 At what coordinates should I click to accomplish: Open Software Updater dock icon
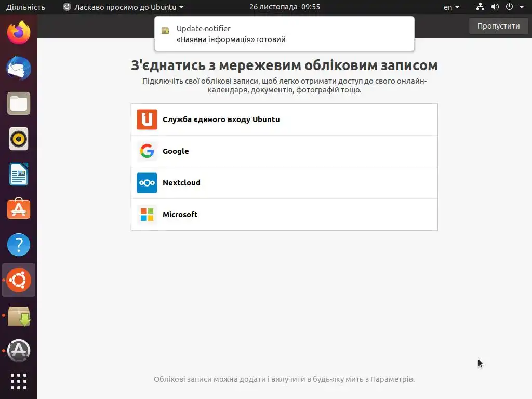[x=19, y=351]
